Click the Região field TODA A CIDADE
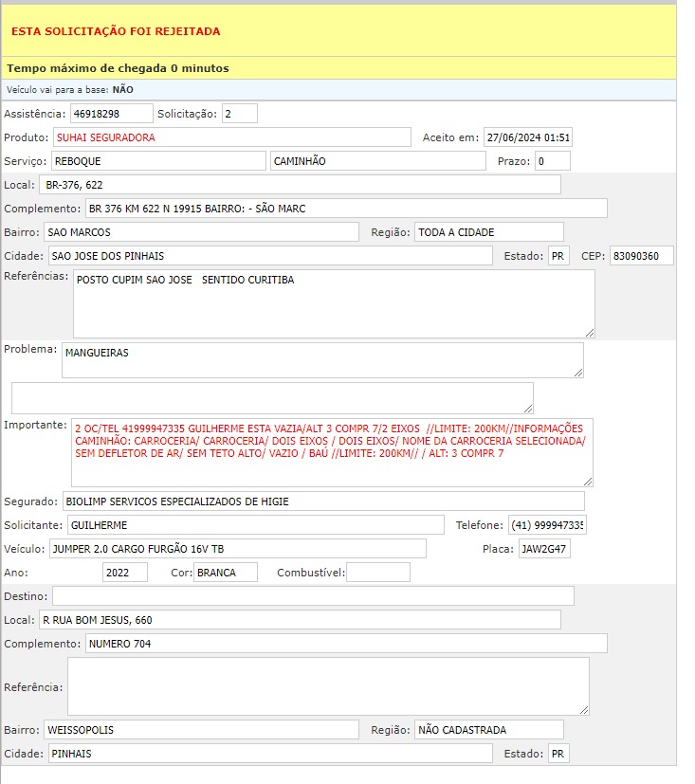Screen dimensions: 695x784 click(x=488, y=232)
